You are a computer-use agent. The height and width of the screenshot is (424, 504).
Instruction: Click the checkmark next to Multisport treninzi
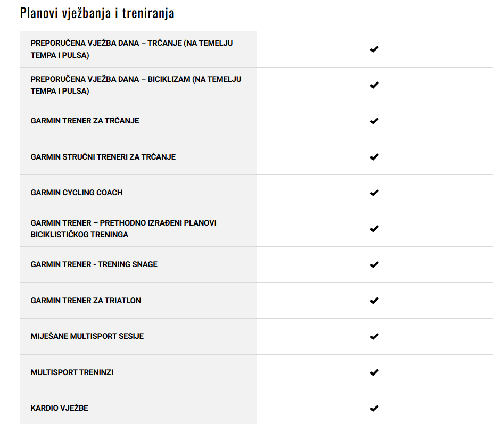coord(374,372)
